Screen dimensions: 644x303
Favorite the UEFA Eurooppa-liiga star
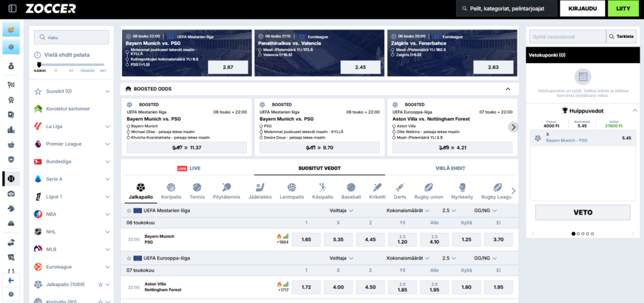129,258
